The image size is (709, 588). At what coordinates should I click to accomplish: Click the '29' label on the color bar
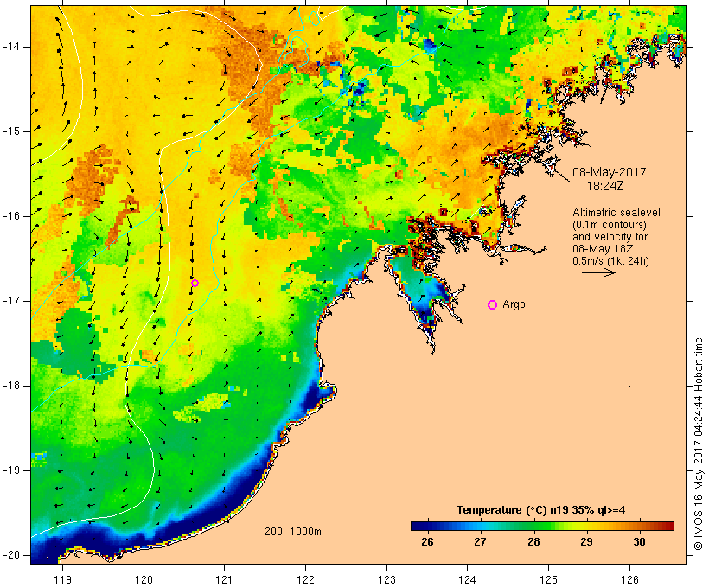(x=586, y=542)
